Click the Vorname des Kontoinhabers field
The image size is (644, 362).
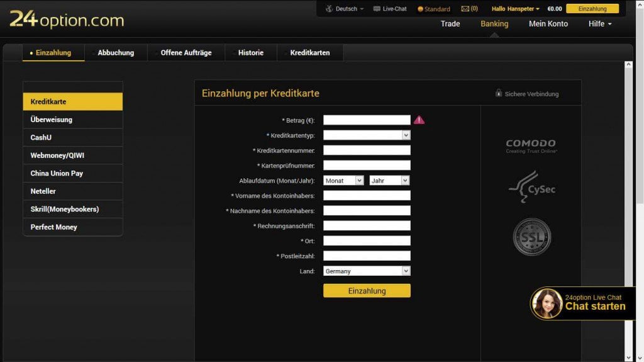367,195
